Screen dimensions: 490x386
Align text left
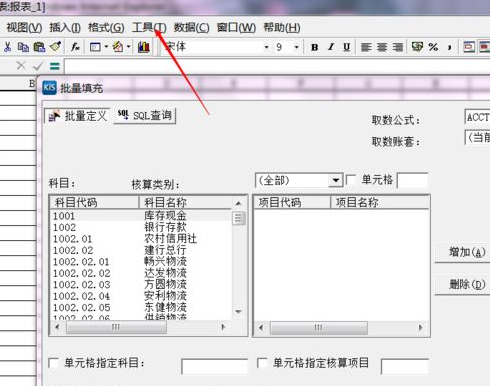click(366, 47)
